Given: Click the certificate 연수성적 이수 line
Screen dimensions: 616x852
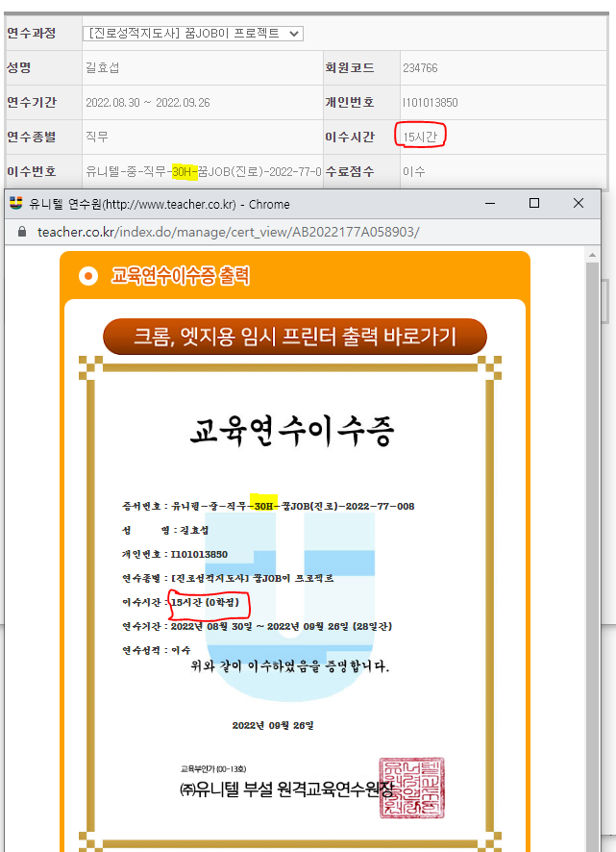Looking at the screenshot, I should pos(157,650).
